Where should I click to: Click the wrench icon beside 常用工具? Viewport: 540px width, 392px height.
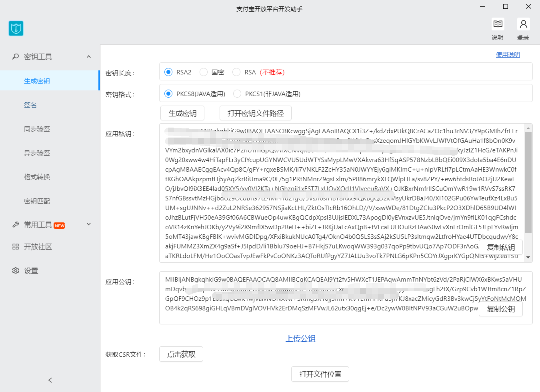tap(16, 225)
